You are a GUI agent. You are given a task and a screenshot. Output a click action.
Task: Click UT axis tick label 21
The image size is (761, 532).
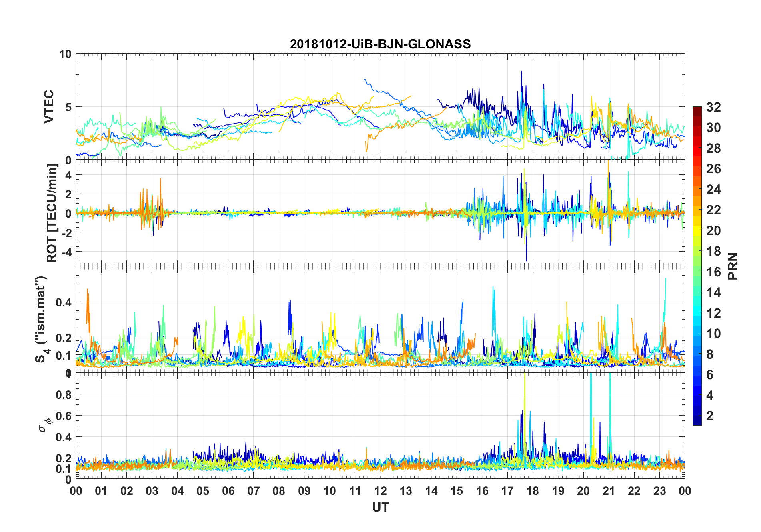click(x=609, y=491)
